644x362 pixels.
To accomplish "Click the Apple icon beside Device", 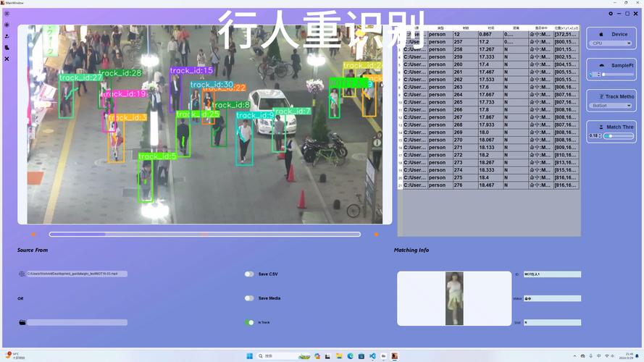I will pyautogui.click(x=601, y=35).
